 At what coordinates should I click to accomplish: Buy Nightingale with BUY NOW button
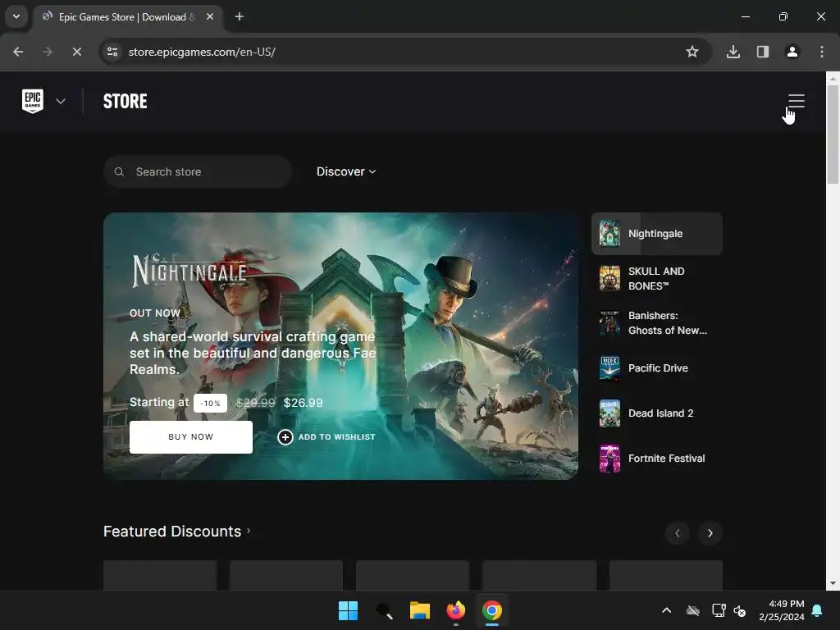click(x=190, y=436)
